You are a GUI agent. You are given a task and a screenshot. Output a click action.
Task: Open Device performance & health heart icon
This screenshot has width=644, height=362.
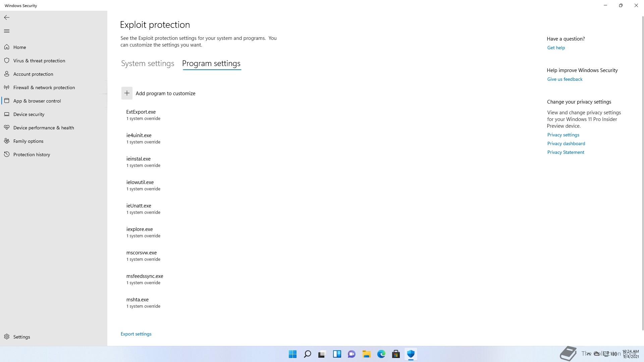point(7,128)
